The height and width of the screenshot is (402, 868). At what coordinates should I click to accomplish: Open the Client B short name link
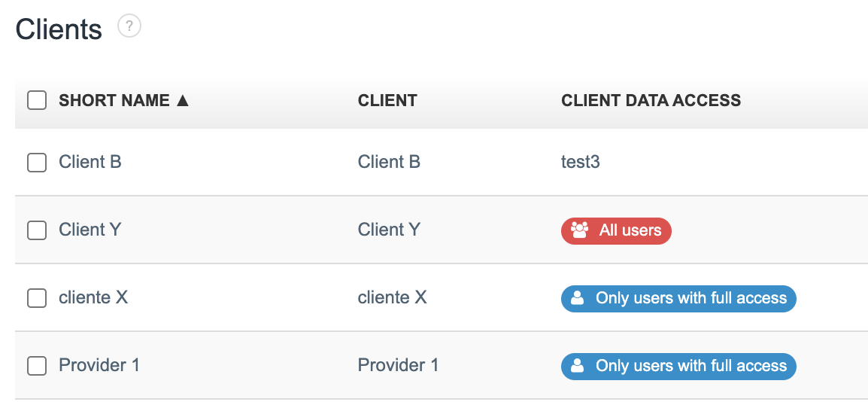[x=90, y=162]
